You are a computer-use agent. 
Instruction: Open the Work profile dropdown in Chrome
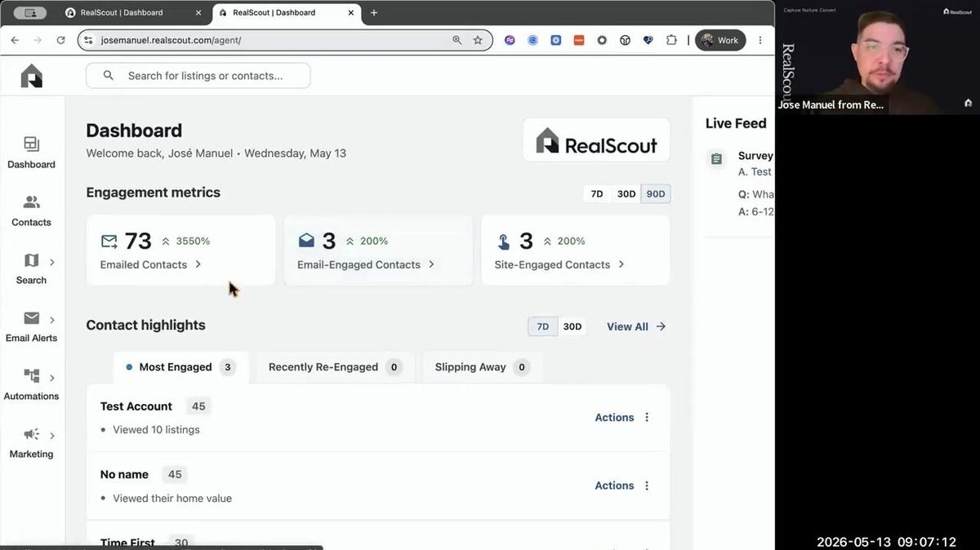719,40
